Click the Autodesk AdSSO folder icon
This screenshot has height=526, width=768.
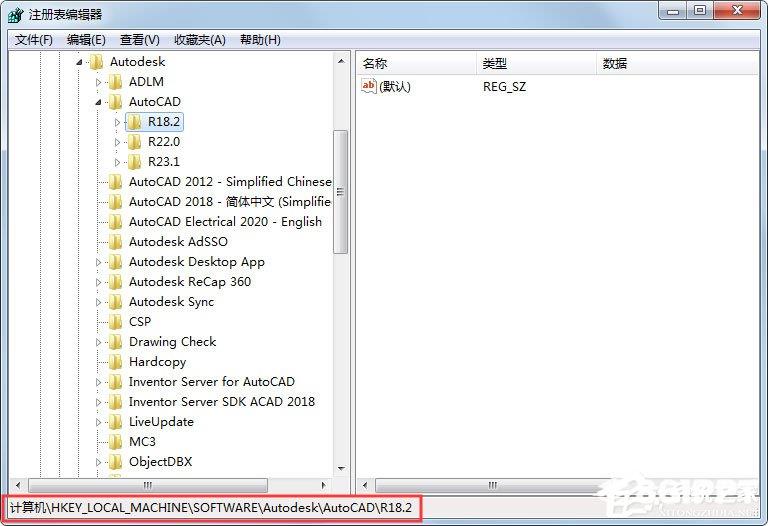(x=115, y=241)
